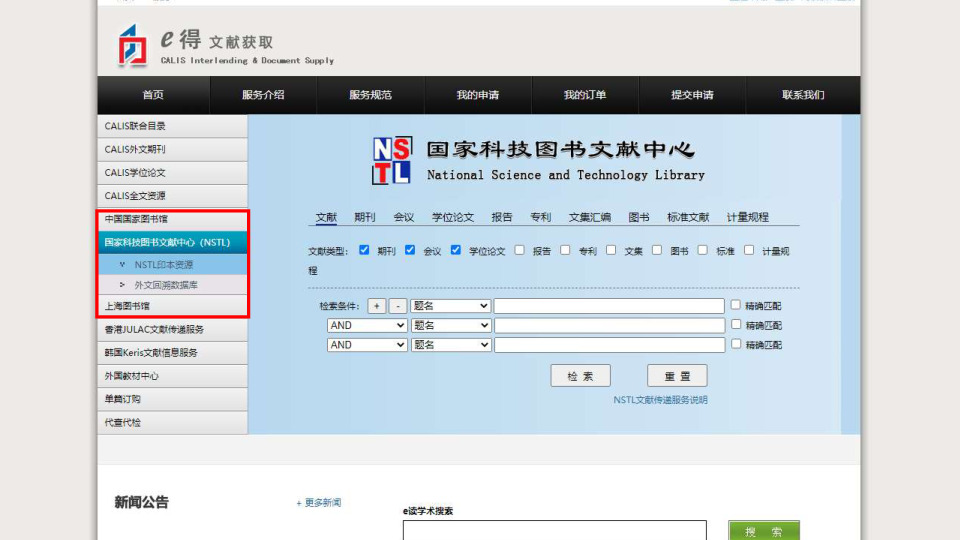Screen dimensions: 960x540
Task: Click the e得 CALIS logo icon
Action: (x=133, y=45)
